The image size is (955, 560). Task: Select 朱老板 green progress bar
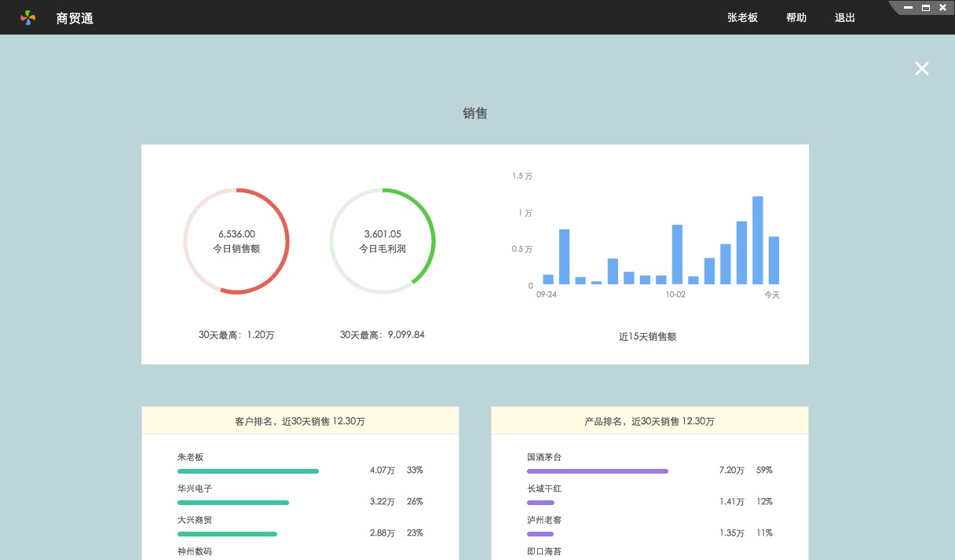248,471
